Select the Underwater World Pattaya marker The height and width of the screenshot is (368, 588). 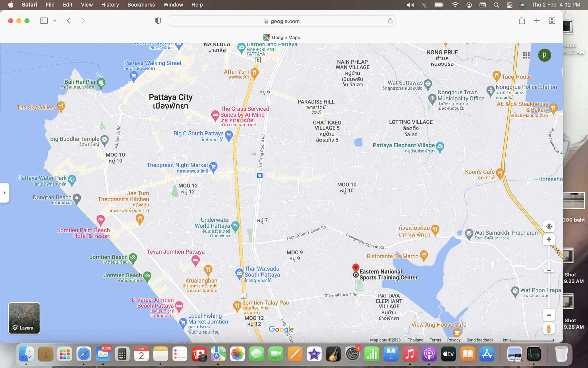[235, 226]
